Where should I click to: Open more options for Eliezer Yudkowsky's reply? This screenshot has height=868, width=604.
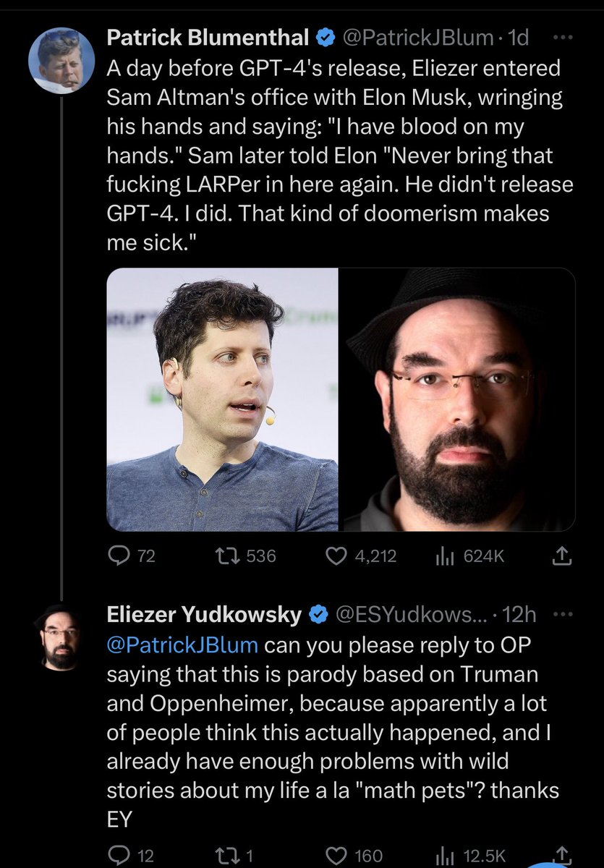[x=561, y=615]
